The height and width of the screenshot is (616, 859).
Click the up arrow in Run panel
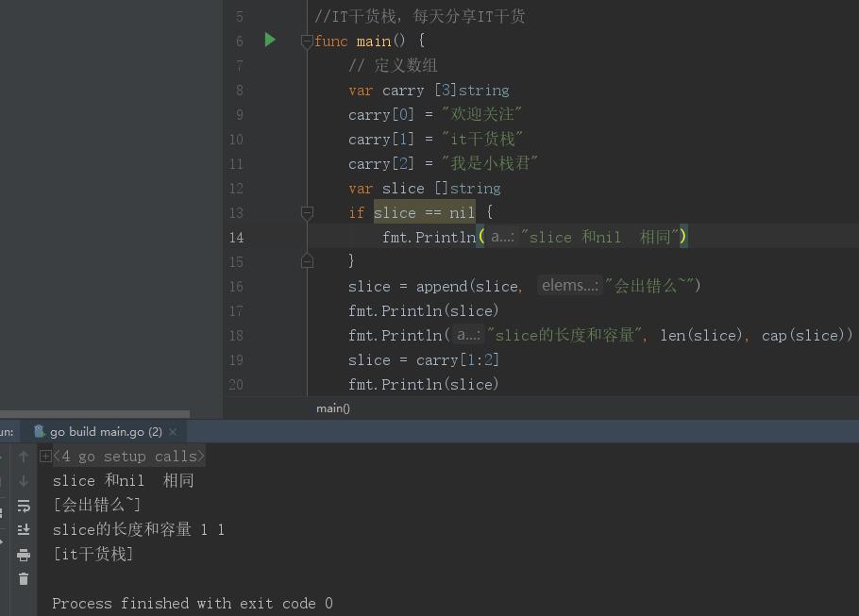point(24,457)
